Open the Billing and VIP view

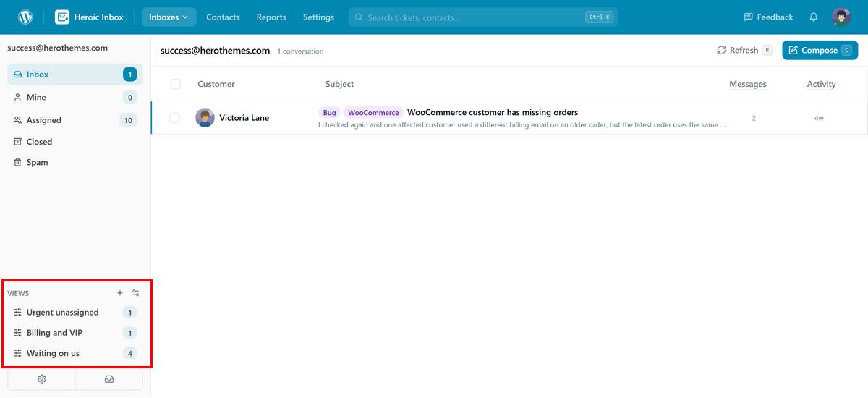[x=75, y=333]
